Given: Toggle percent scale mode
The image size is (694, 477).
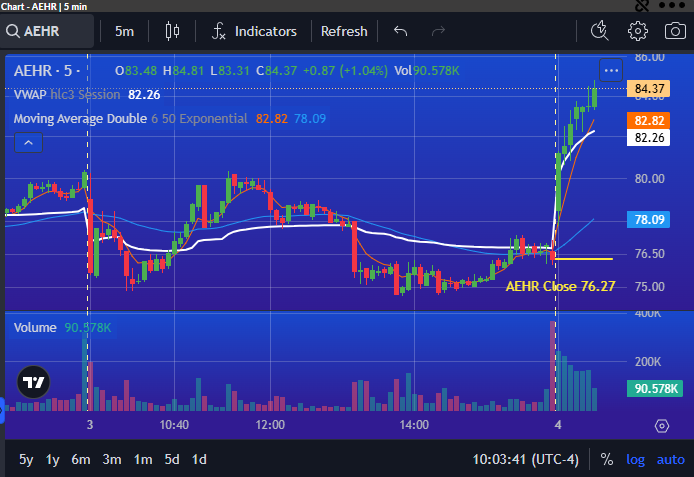Looking at the screenshot, I should coord(607,459).
